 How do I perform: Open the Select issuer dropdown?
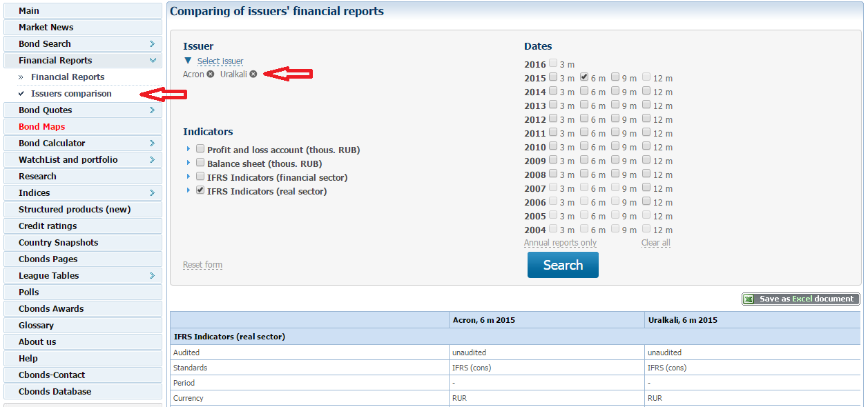click(220, 61)
